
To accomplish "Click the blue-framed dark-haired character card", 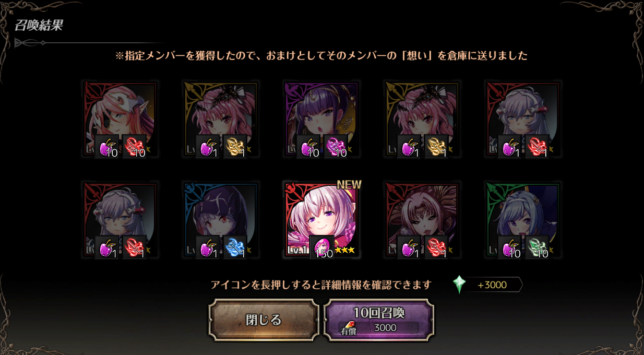I will click(x=221, y=219).
